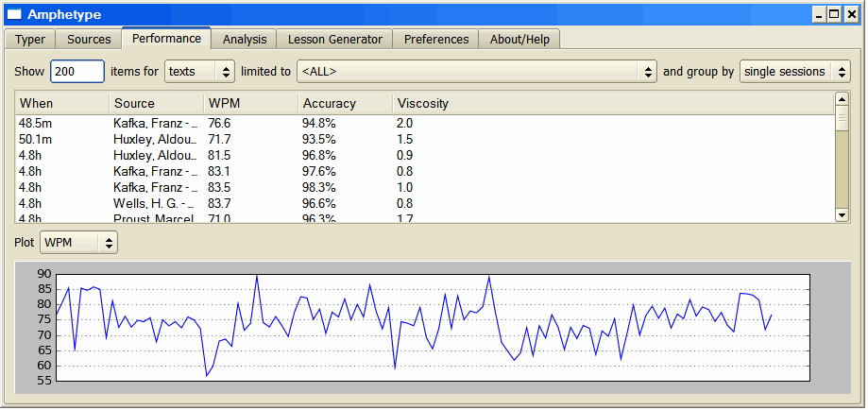Click the Show items count field
Screen dimensions: 868x410
[77, 72]
